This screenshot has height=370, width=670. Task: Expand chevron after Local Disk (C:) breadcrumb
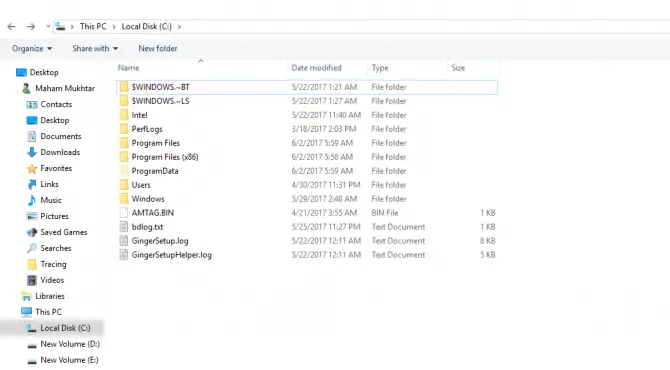[179, 26]
